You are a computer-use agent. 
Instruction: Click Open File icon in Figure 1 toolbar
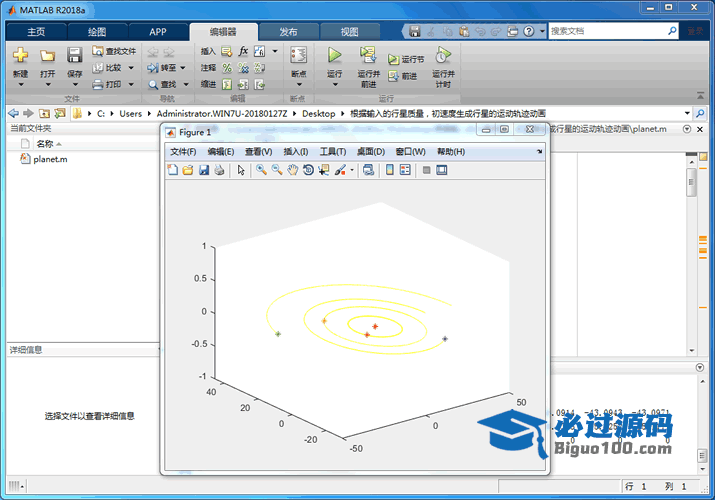[188, 170]
